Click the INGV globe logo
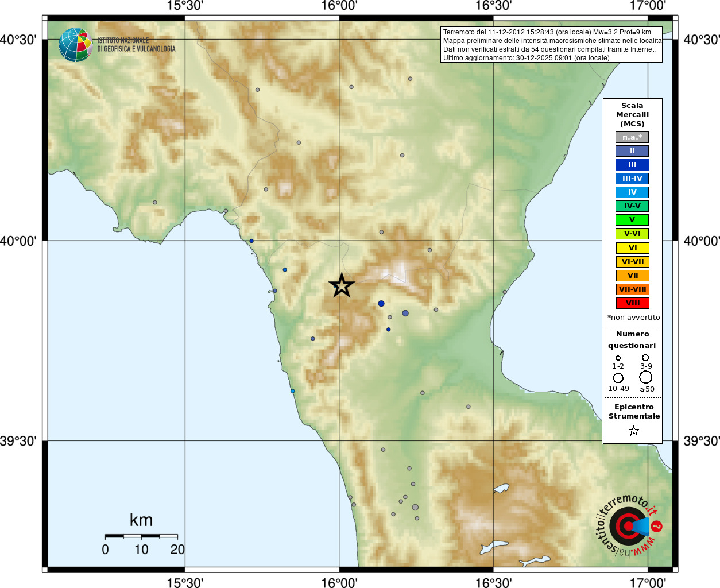720x588 pixels. click(75, 45)
